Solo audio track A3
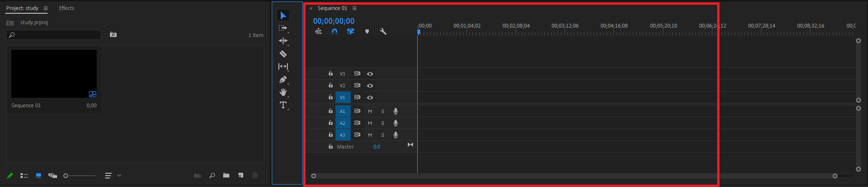Image resolution: width=868 pixels, height=187 pixels. pyautogui.click(x=383, y=135)
